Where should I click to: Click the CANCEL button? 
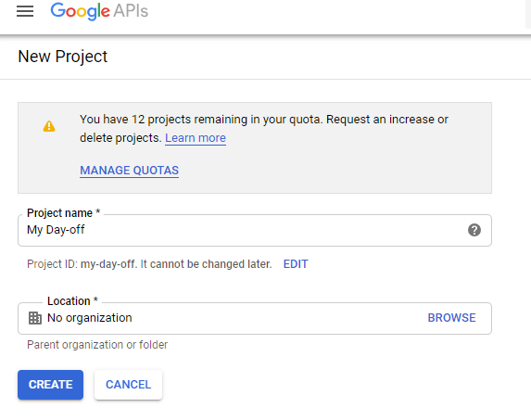[128, 385]
